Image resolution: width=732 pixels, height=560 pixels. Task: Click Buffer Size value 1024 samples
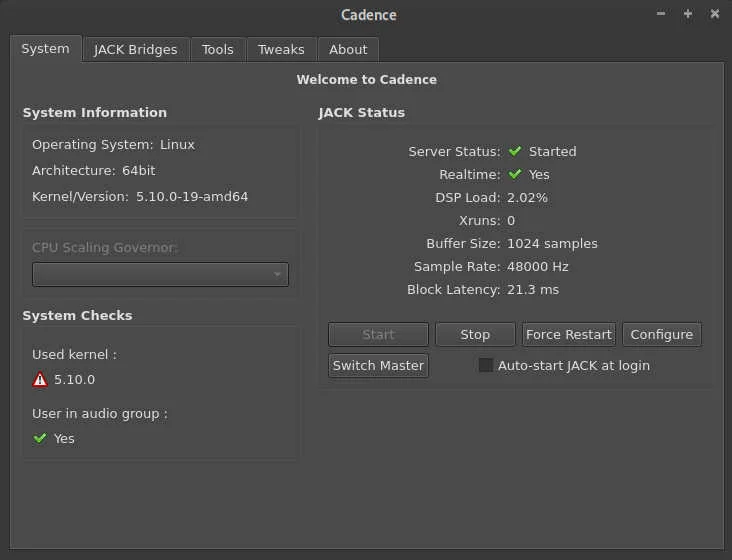point(552,244)
